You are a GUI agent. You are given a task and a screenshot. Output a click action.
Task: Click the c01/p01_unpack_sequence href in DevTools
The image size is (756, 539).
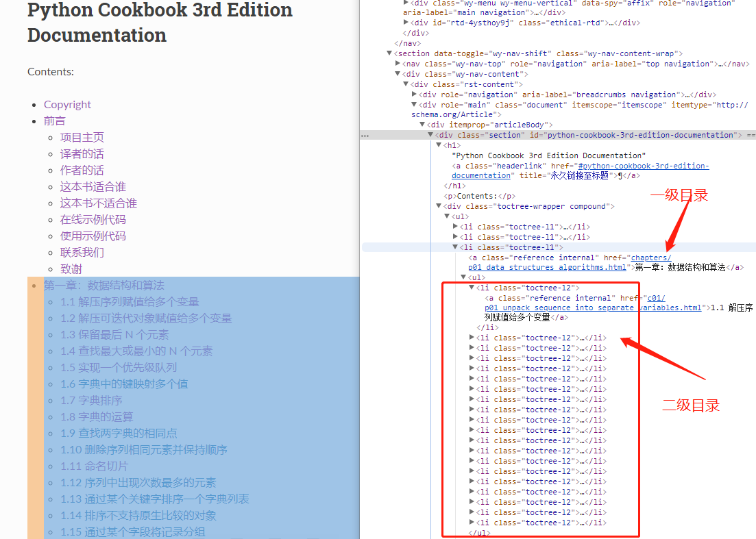pyautogui.click(x=593, y=303)
